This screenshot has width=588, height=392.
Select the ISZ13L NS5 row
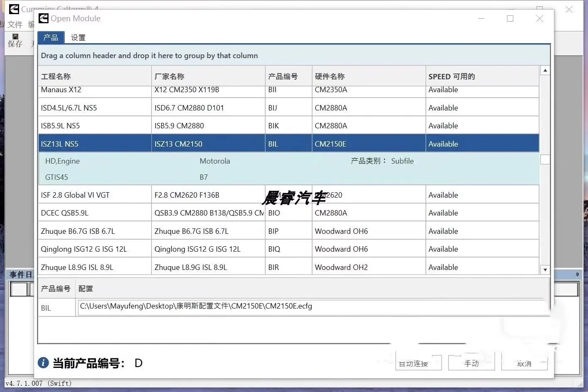288,144
